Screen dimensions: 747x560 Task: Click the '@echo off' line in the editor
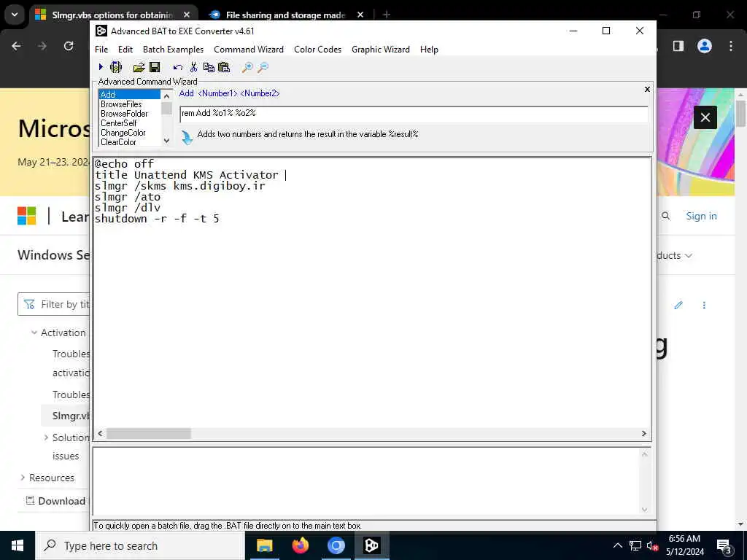(124, 164)
